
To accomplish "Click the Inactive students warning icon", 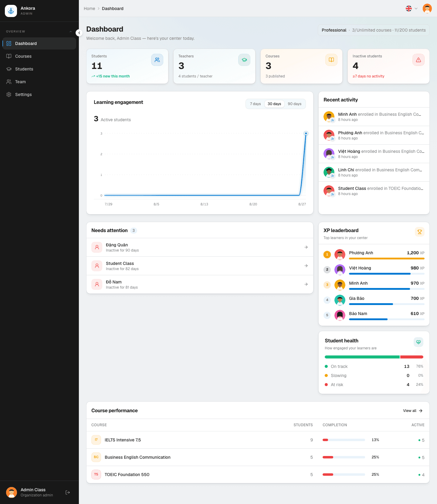I will (x=418, y=60).
